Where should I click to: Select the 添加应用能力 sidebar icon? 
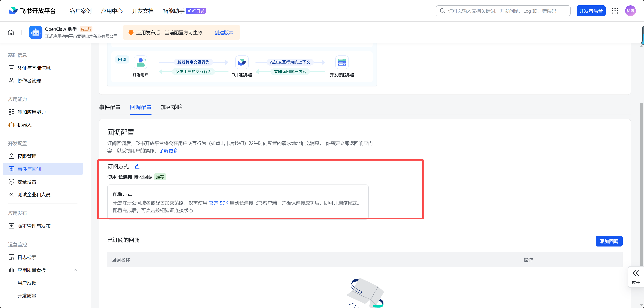tap(11, 112)
